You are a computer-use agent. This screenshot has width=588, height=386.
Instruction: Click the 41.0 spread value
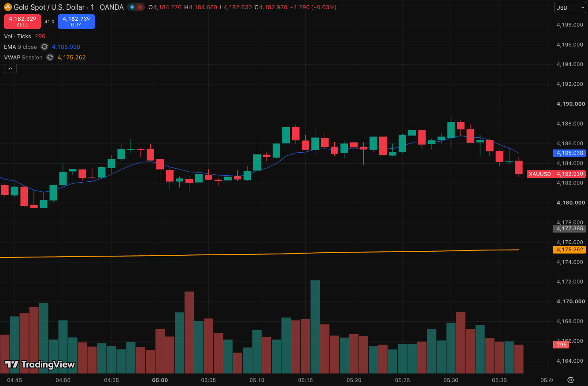[49, 22]
